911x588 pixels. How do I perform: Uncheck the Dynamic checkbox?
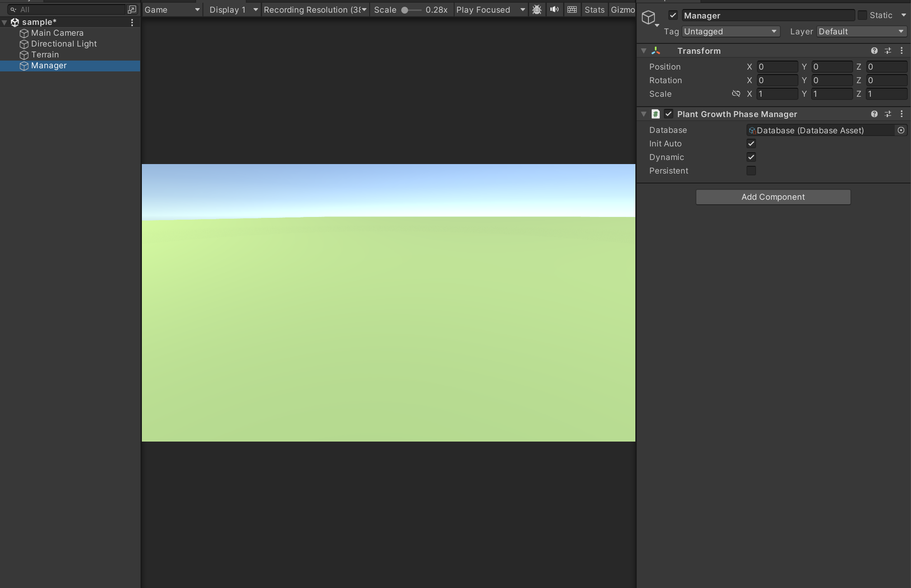pos(751,157)
